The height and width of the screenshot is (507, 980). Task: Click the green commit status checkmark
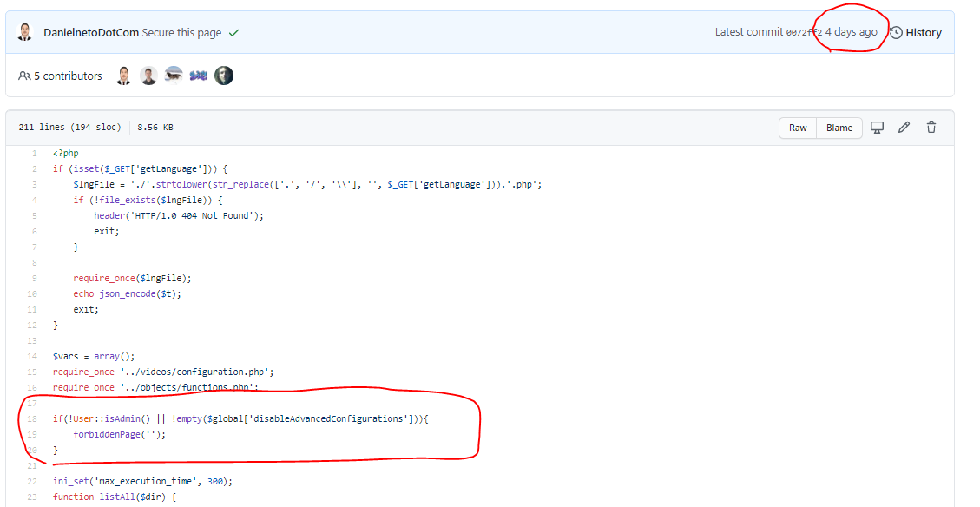(x=233, y=32)
